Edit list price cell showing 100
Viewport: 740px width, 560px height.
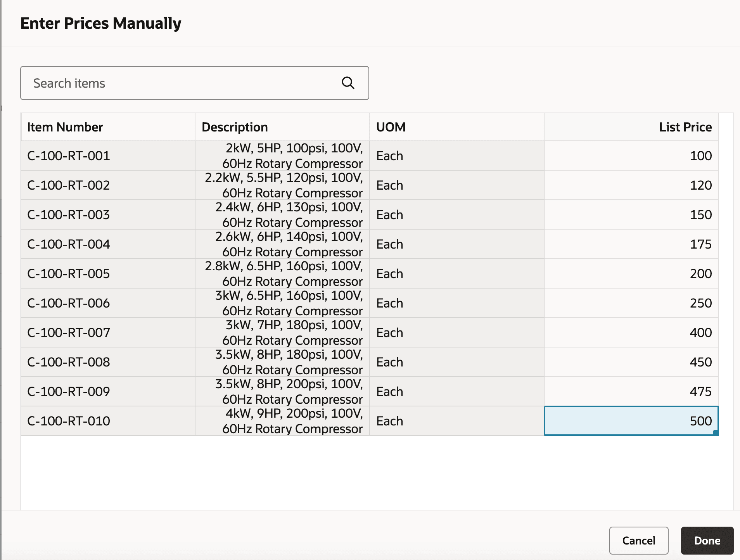pos(631,156)
